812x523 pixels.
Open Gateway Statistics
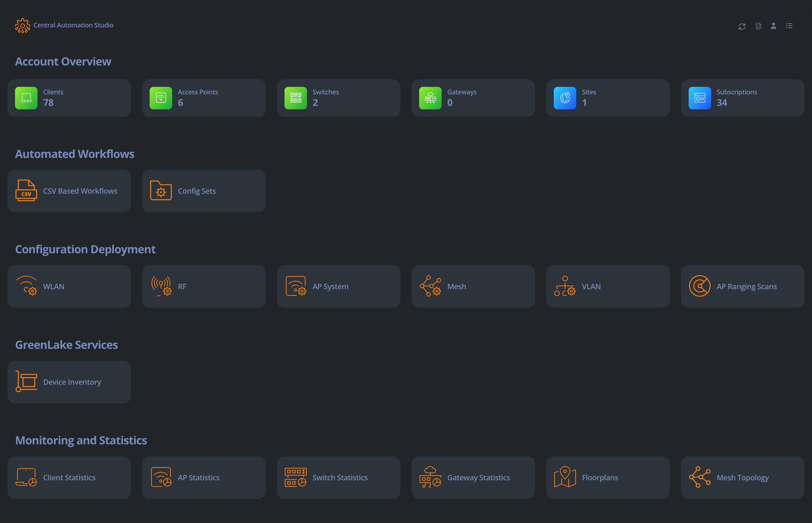473,477
